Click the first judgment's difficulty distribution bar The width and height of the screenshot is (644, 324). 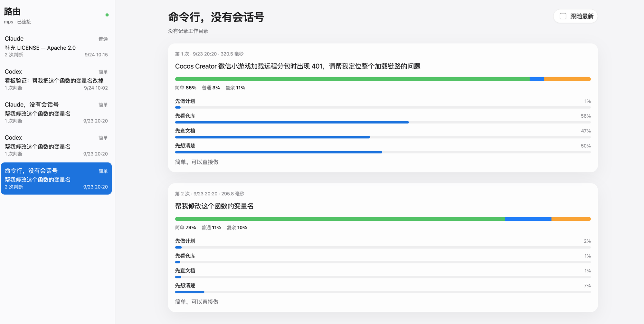click(x=383, y=79)
